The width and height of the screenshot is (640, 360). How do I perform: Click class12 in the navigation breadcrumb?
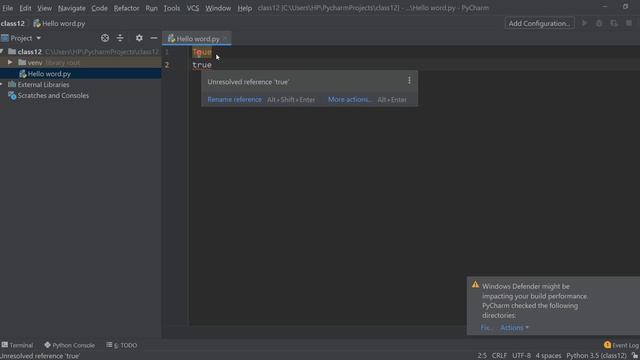pyautogui.click(x=13, y=24)
